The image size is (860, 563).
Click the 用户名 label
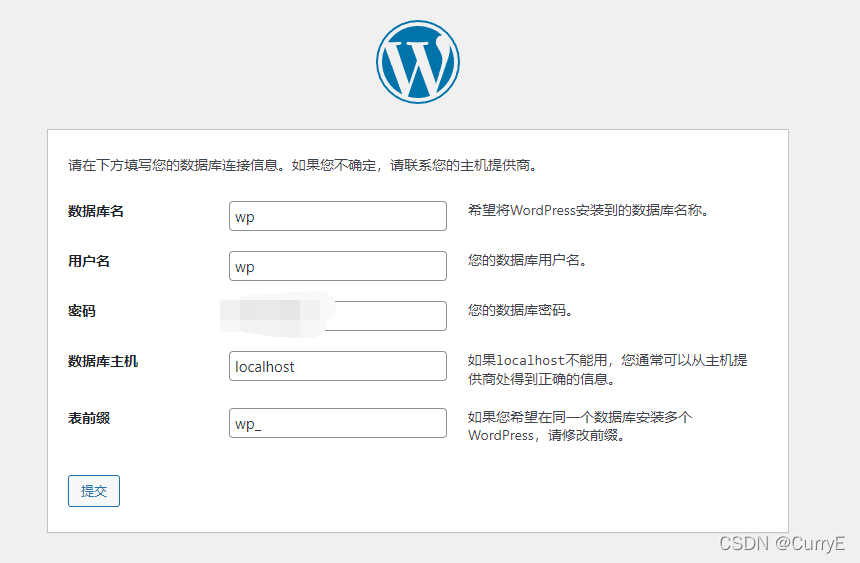click(x=89, y=261)
